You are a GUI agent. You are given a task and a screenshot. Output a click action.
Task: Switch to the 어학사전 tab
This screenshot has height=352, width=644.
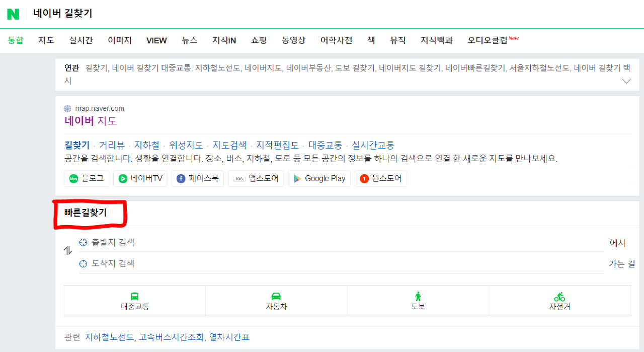pyautogui.click(x=337, y=40)
